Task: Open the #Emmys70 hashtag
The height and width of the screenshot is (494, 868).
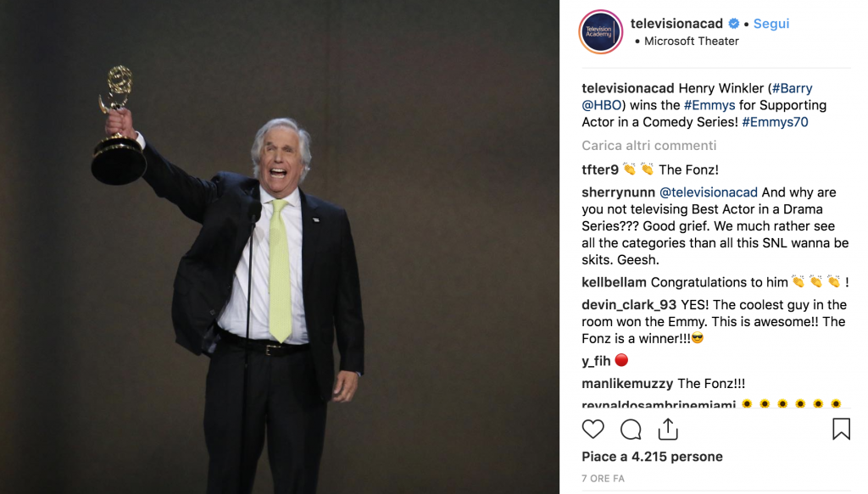Action: pos(775,122)
